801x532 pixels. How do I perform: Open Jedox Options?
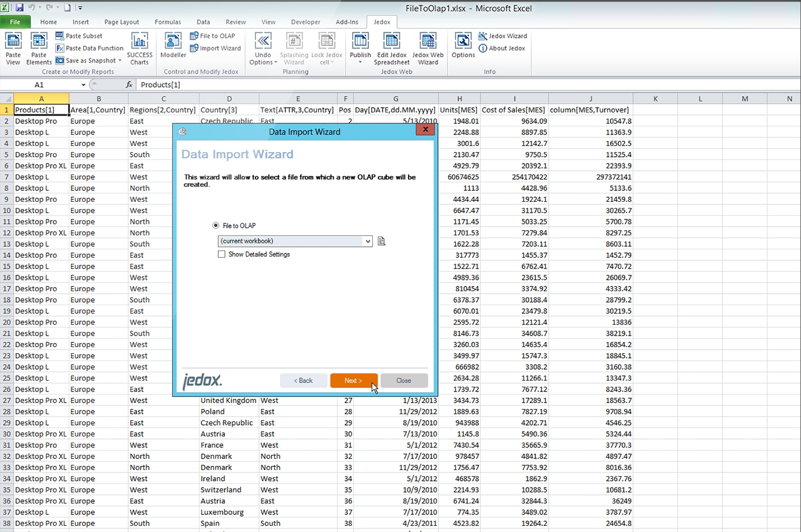pyautogui.click(x=463, y=46)
